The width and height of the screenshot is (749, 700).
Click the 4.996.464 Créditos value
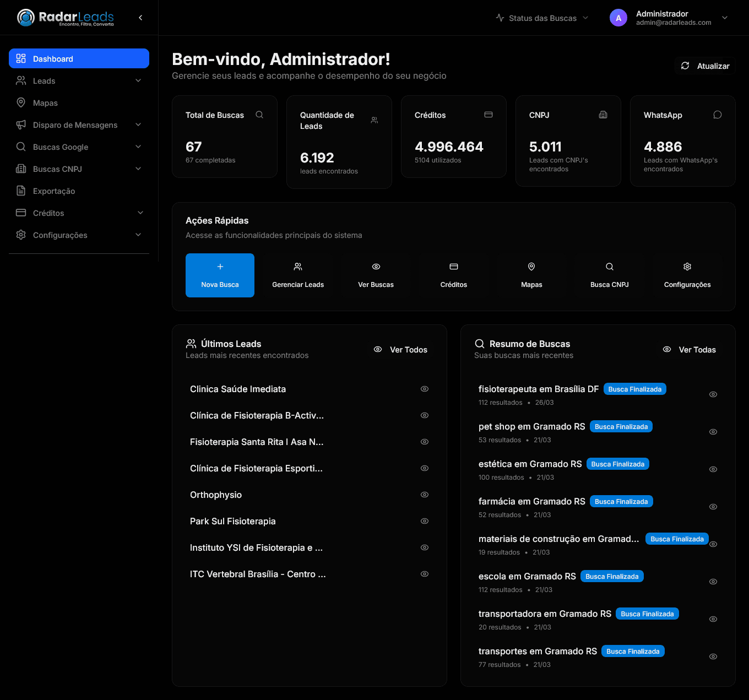(449, 146)
